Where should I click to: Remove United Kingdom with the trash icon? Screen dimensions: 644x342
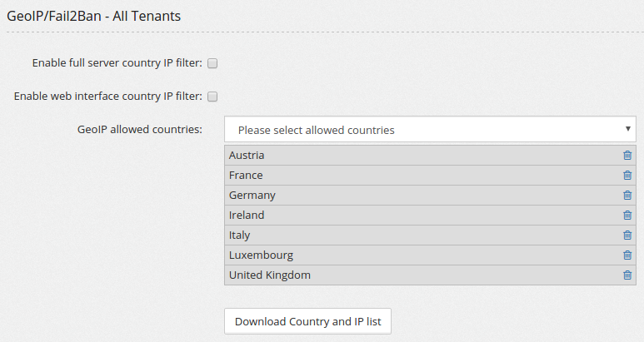coord(627,275)
